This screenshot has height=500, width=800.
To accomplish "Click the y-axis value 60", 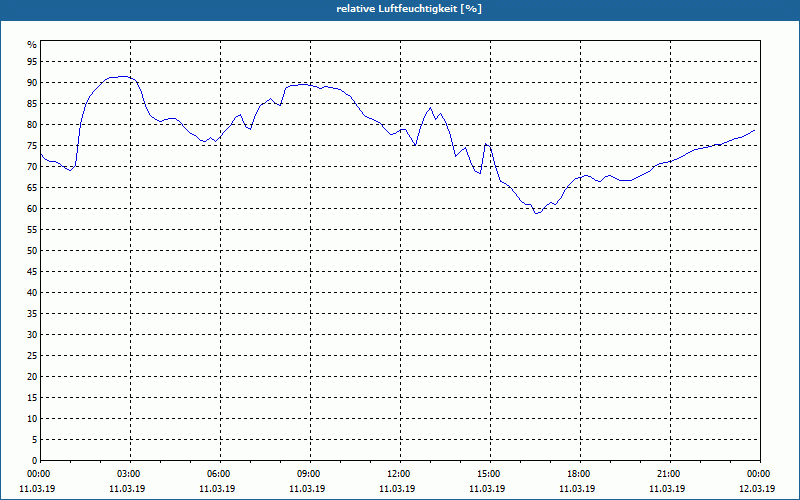I will click(x=32, y=209).
